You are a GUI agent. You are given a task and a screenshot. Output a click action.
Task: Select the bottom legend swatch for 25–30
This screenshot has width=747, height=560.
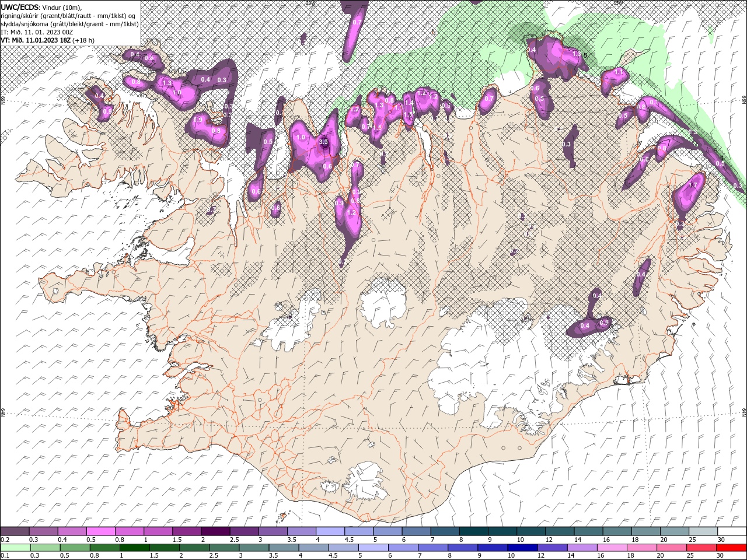click(703, 548)
